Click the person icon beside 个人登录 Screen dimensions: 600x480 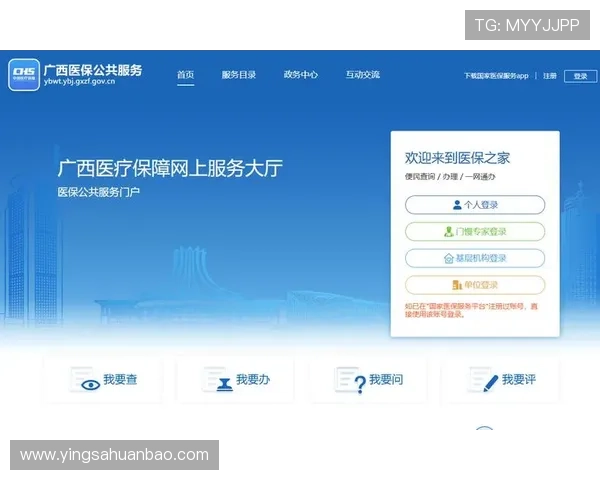(457, 205)
